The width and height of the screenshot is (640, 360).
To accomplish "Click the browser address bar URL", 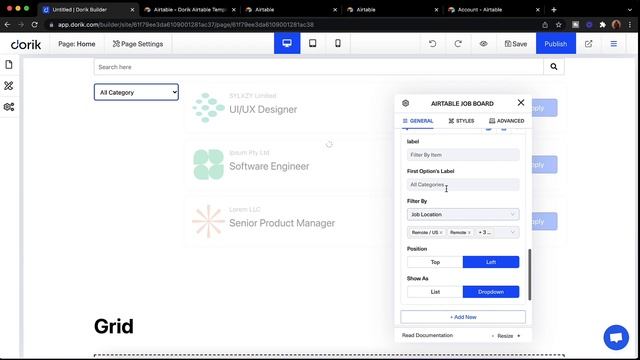I will 186,24.
